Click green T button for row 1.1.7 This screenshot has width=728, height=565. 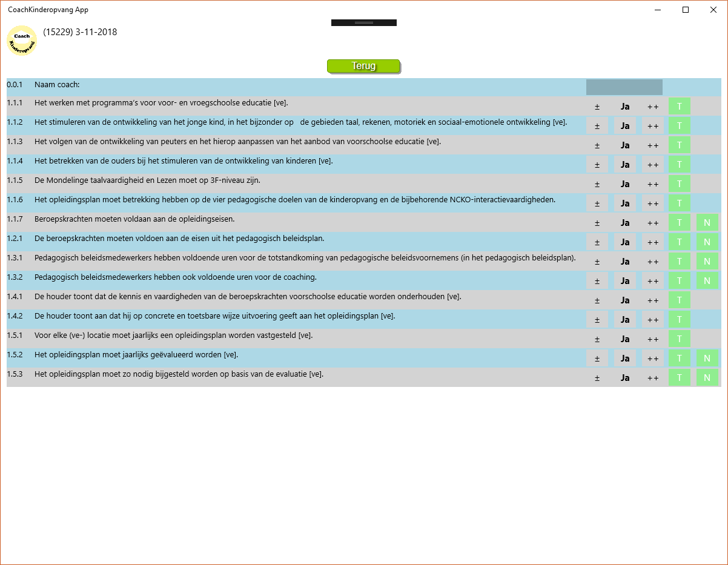click(680, 223)
